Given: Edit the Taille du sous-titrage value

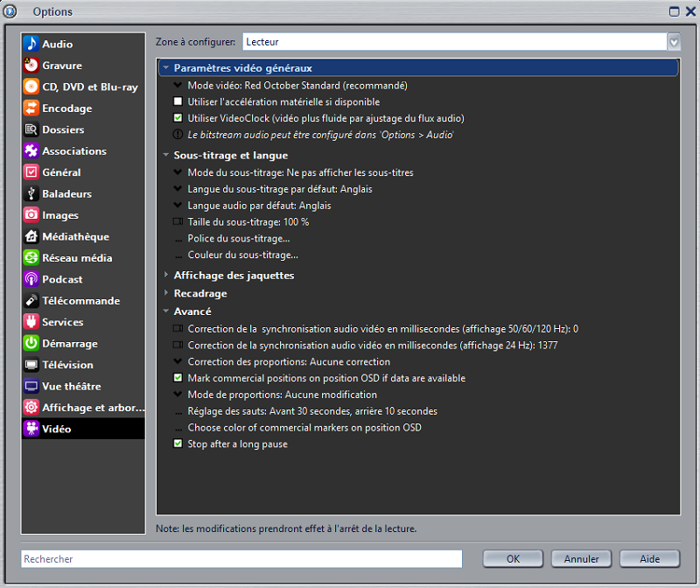Looking at the screenshot, I should (x=248, y=222).
